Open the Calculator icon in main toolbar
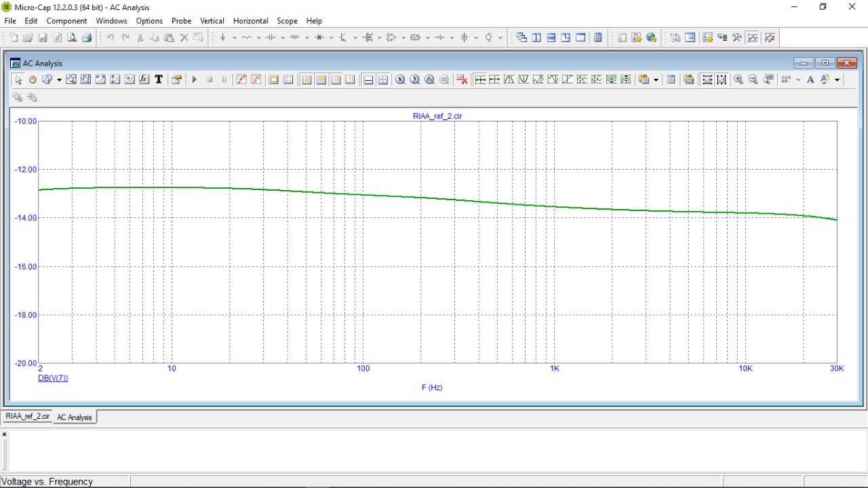This screenshot has height=488, width=868. click(598, 37)
